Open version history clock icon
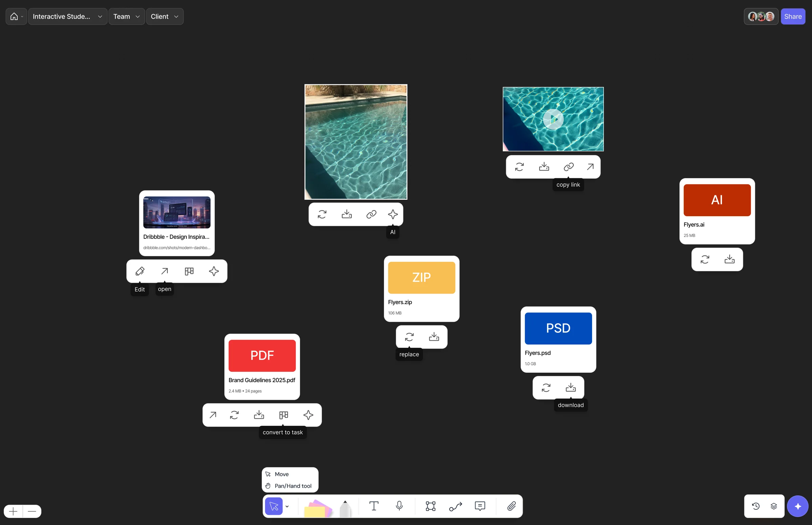 pyautogui.click(x=755, y=506)
